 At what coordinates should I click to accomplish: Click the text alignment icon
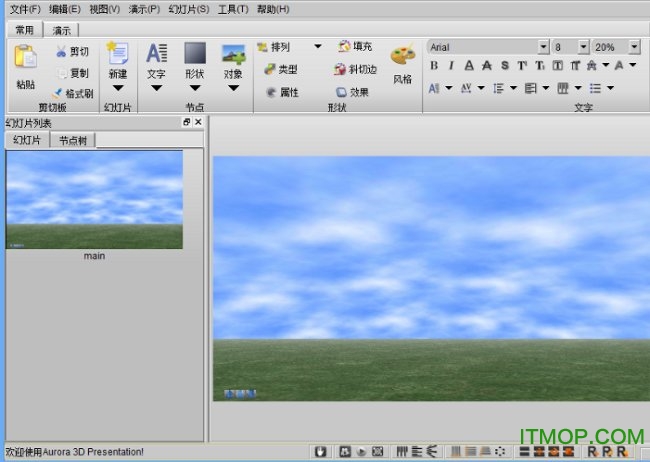pos(531,88)
